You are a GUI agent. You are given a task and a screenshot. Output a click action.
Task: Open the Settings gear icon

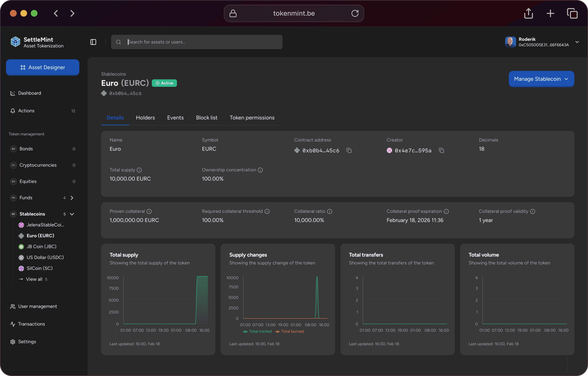pyautogui.click(x=13, y=342)
